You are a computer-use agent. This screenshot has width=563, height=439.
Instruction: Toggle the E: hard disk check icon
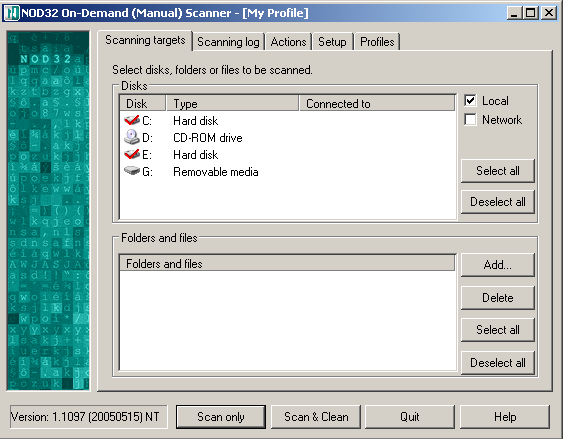(132, 154)
